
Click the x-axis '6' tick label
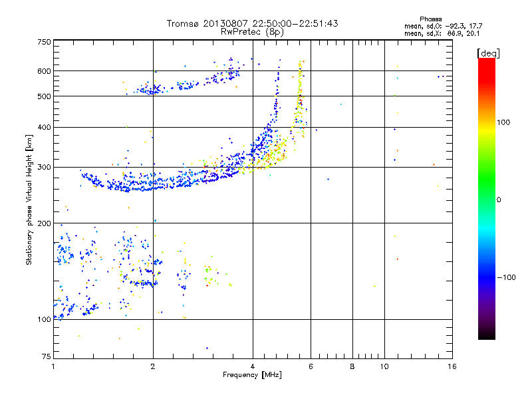click(x=311, y=366)
